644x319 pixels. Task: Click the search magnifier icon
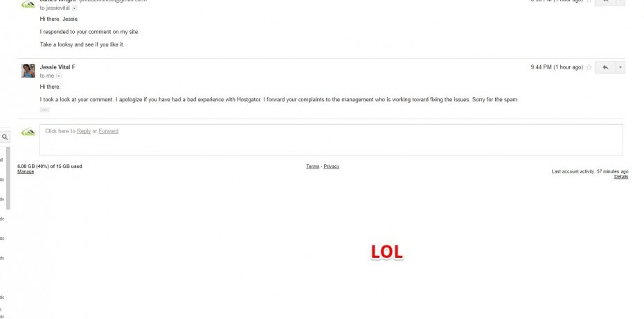[5, 137]
